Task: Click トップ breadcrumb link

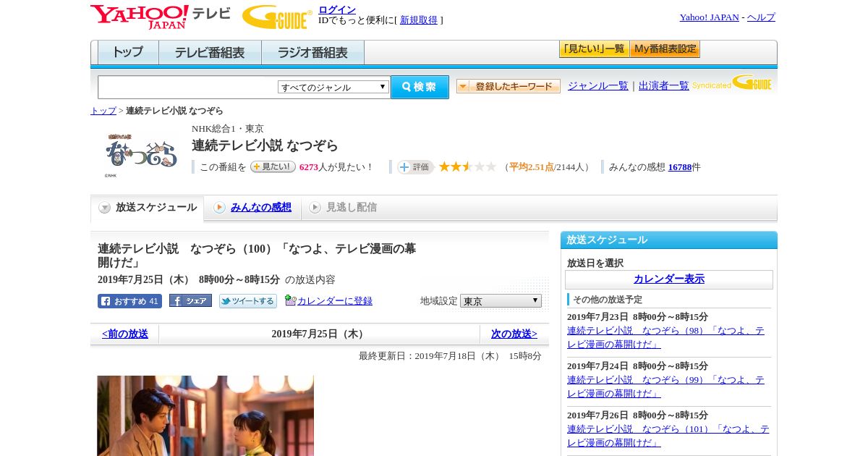Action: tap(103, 110)
